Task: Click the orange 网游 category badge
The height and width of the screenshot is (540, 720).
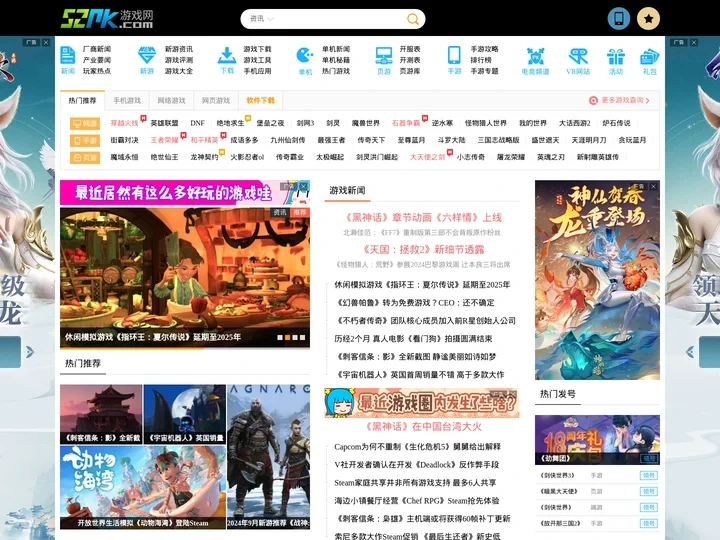Action: (x=84, y=123)
